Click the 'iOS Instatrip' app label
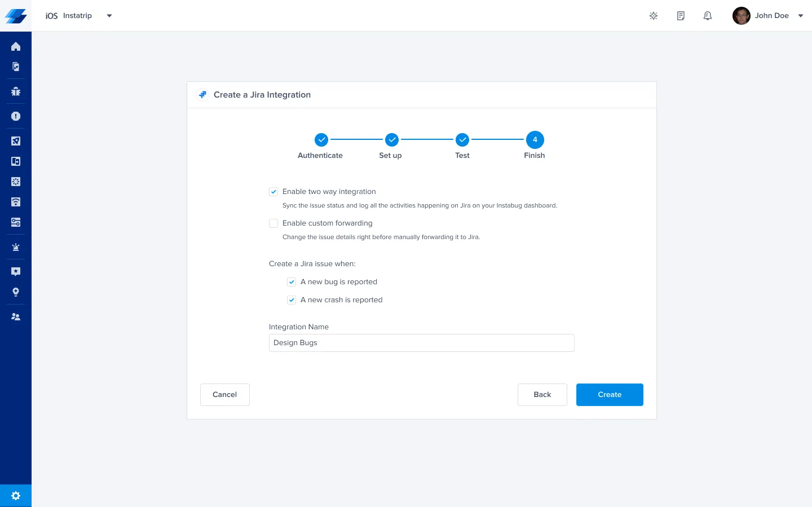 tap(69, 16)
